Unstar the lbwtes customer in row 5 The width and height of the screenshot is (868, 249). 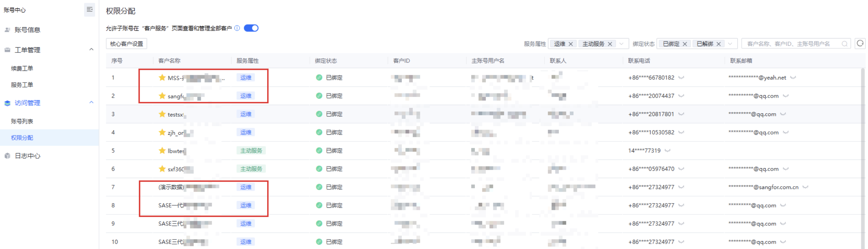pos(162,151)
